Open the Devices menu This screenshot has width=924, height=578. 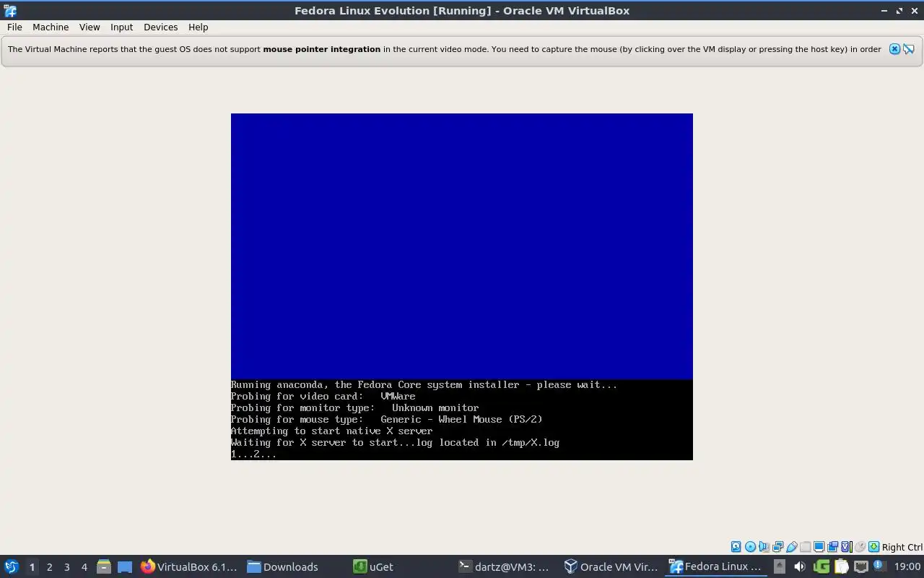click(x=160, y=27)
